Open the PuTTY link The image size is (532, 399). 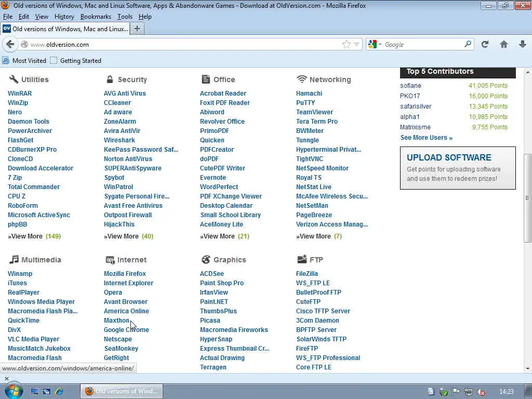tap(305, 103)
